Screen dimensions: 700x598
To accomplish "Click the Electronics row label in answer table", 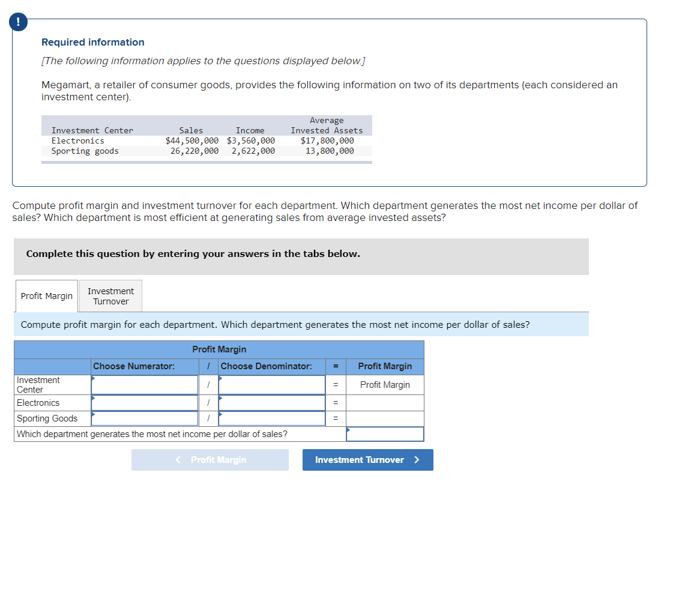I will click(x=53, y=403).
